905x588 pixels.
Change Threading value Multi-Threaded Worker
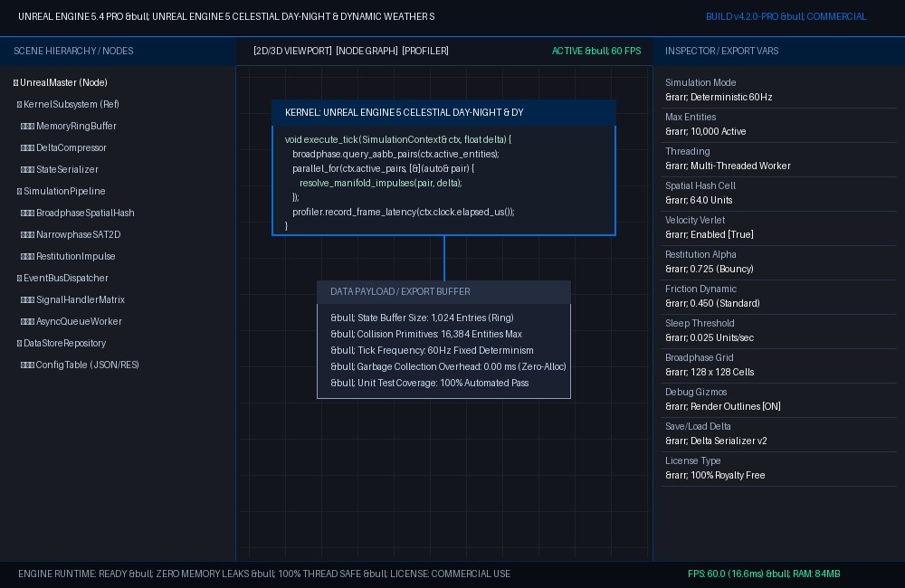click(728, 166)
